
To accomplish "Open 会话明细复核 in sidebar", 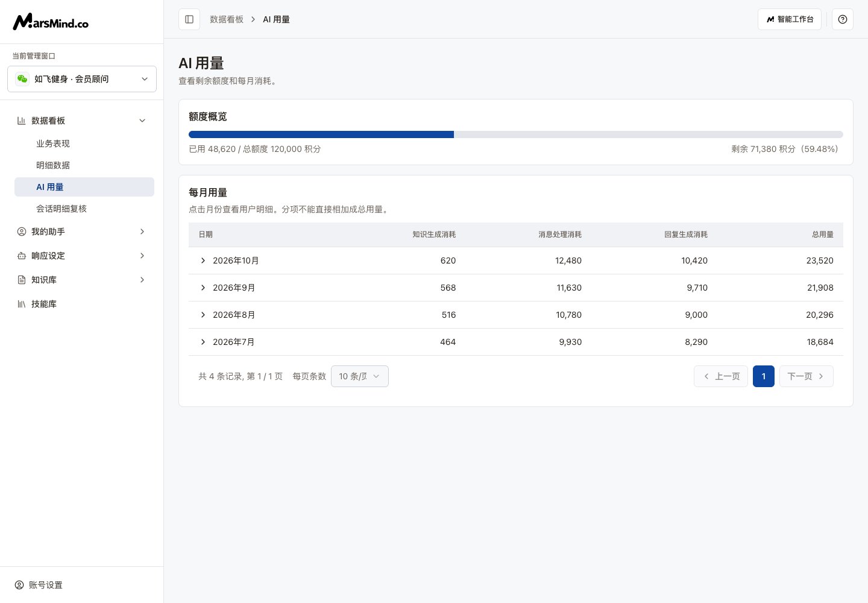I will click(x=84, y=209).
